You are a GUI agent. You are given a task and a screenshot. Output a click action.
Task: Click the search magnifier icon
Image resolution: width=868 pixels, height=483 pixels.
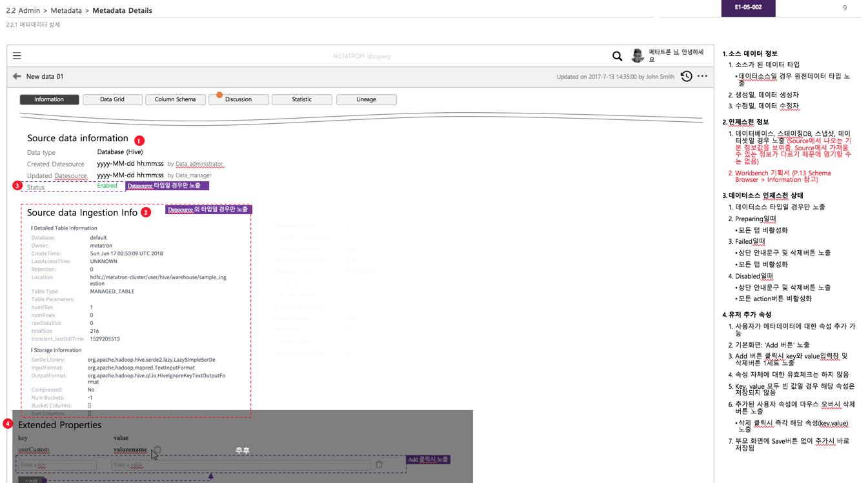(618, 56)
